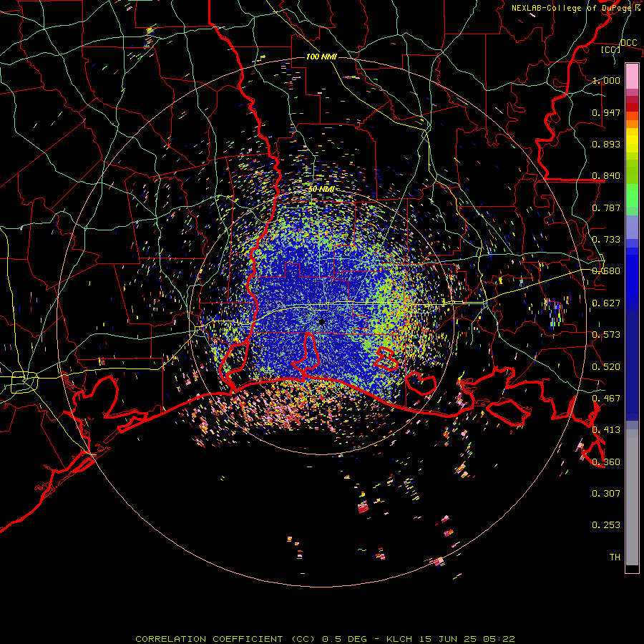Viewport: 644px width, 644px height.
Task: Click the 0.467 scale value
Action: tap(606, 399)
